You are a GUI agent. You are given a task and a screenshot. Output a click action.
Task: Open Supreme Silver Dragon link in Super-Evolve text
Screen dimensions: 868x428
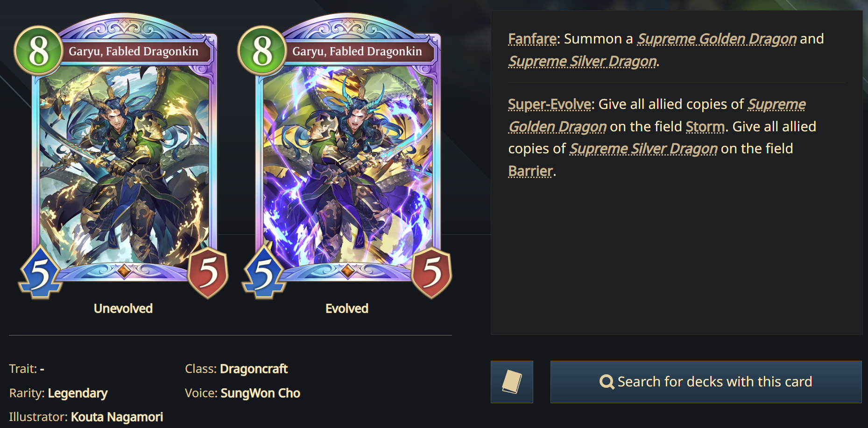643,149
